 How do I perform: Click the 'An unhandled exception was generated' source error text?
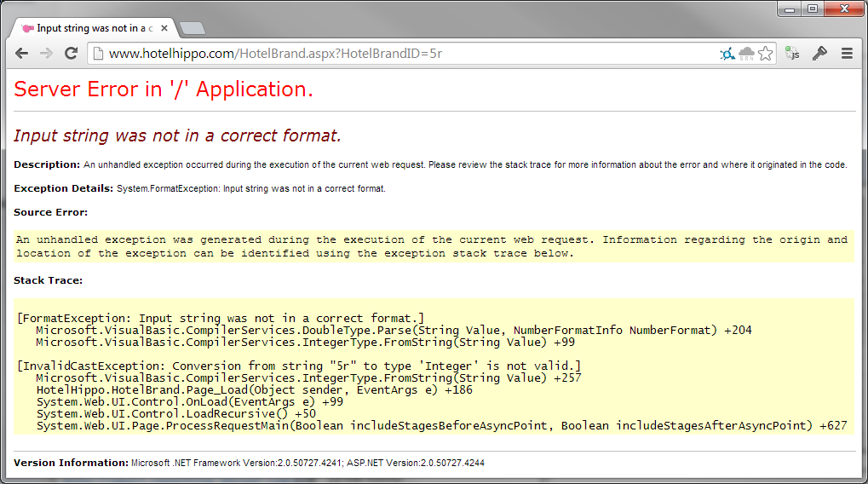pos(432,246)
